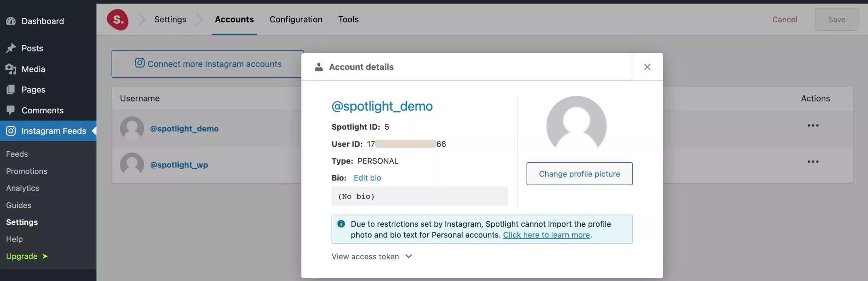The width and height of the screenshot is (868, 281).
Task: Click @spotlight_demo heading link in dialog
Action: (382, 106)
